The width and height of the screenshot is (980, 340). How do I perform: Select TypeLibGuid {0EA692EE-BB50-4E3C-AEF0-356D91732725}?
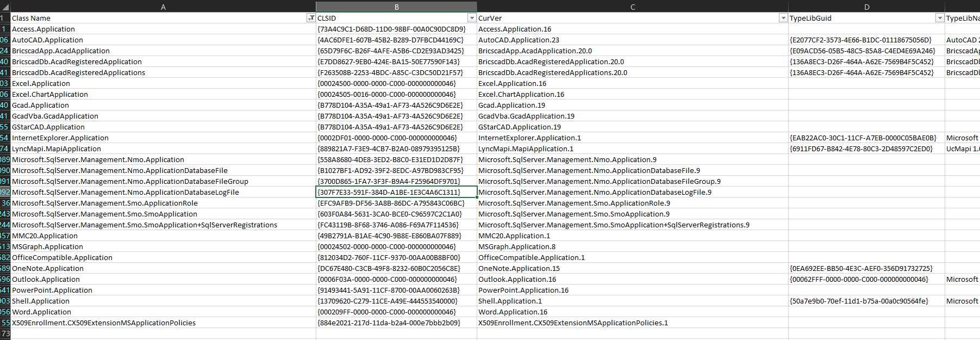[866, 268]
